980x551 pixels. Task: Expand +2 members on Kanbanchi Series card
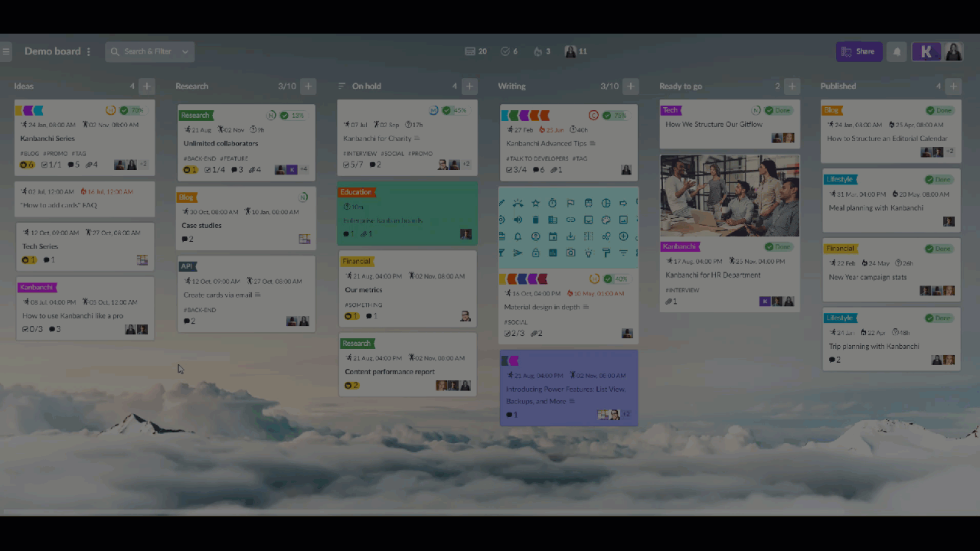pyautogui.click(x=143, y=165)
